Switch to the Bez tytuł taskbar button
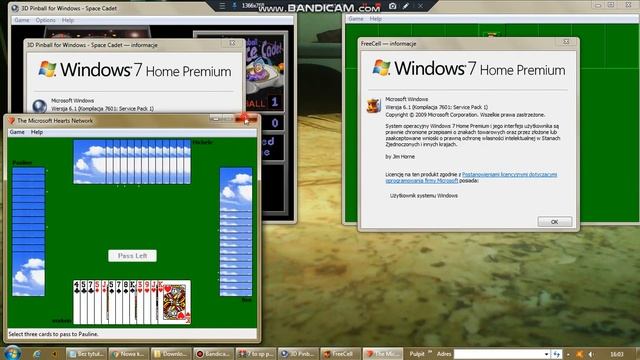This screenshot has height=360, width=640. 86,354
